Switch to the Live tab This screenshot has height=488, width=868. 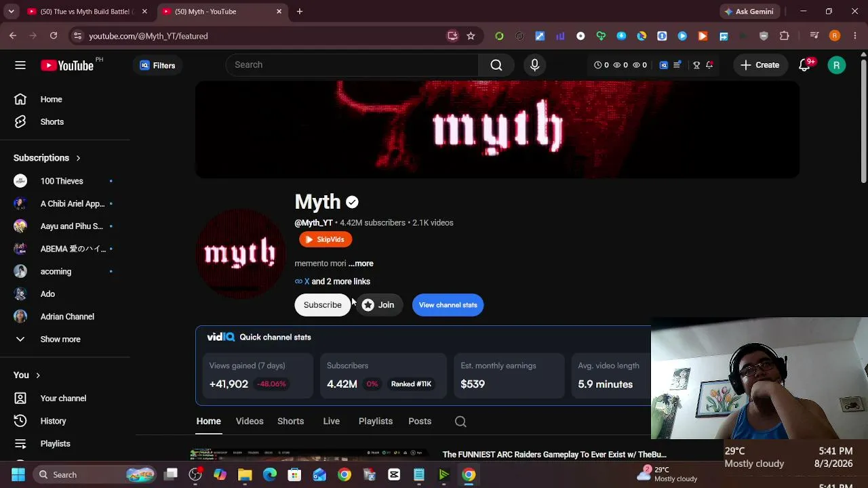(x=332, y=422)
